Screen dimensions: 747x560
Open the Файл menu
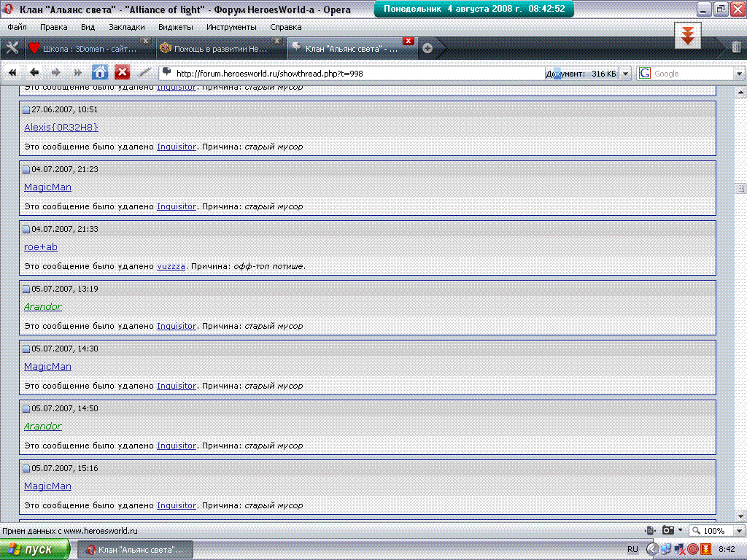[x=17, y=27]
